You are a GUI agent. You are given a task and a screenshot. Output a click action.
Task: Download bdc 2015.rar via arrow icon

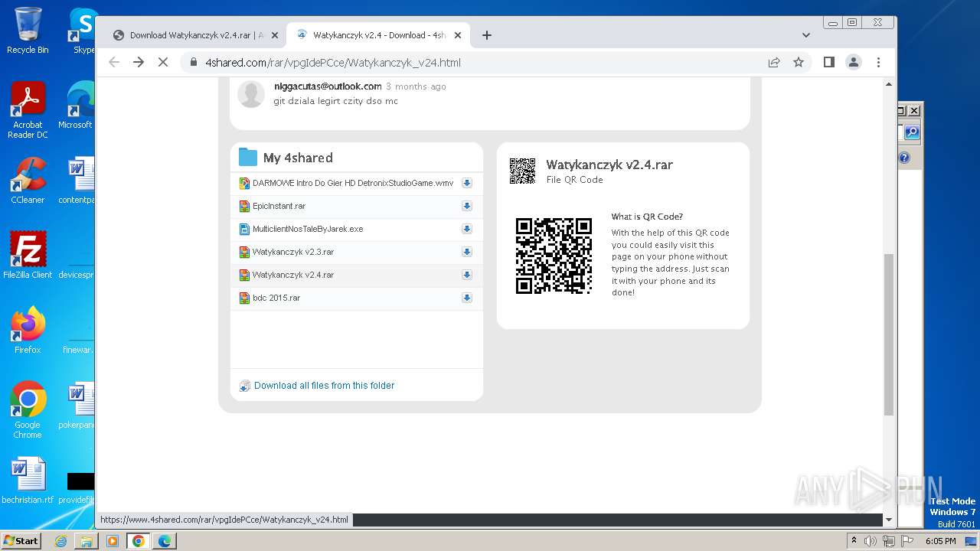pyautogui.click(x=467, y=298)
